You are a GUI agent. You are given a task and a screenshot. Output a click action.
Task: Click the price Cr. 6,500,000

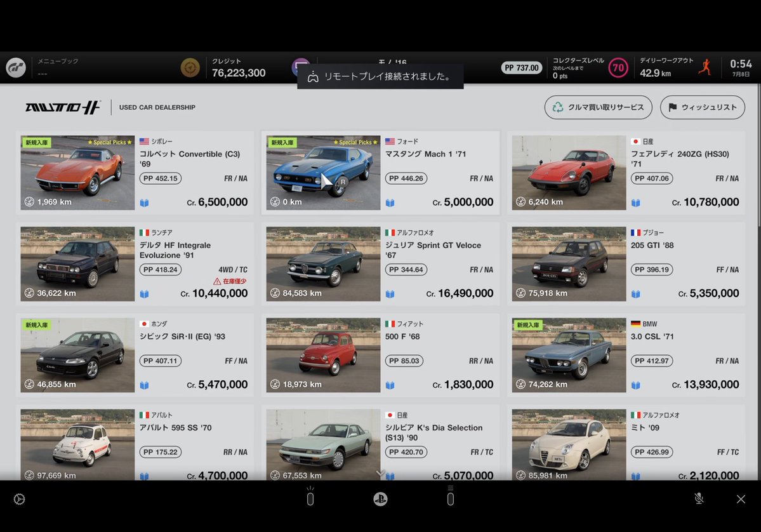[217, 202]
